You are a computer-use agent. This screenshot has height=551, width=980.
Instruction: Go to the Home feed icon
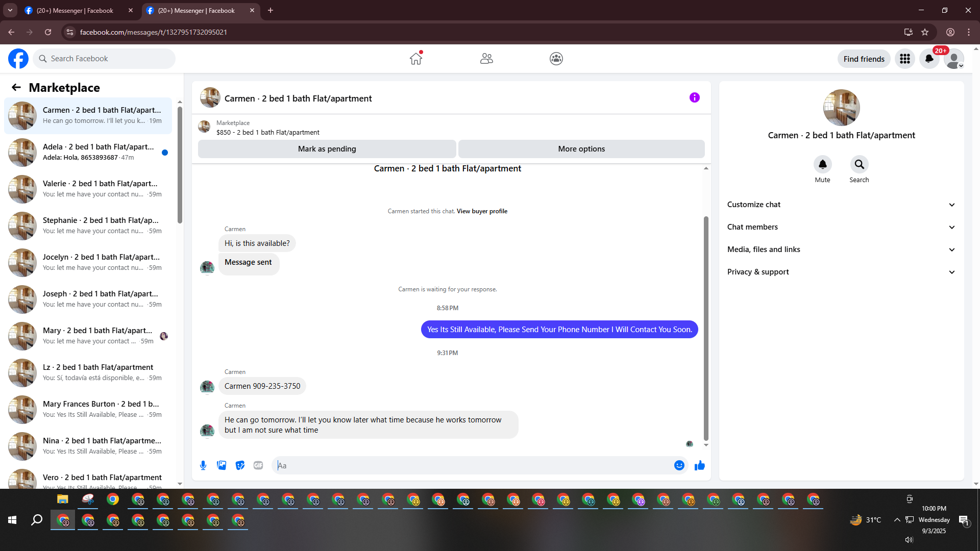tap(416, 59)
